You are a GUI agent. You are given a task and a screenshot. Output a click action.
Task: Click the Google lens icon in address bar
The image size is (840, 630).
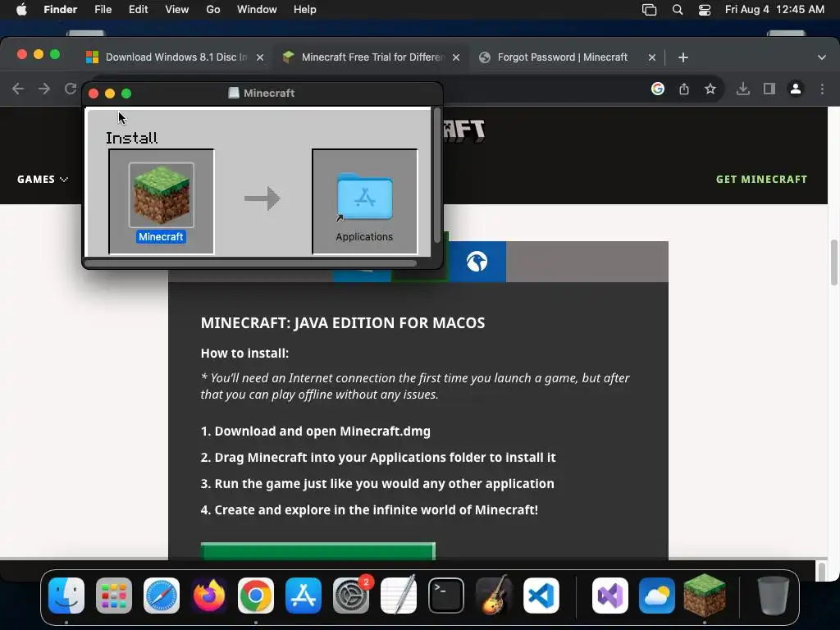[x=658, y=89]
